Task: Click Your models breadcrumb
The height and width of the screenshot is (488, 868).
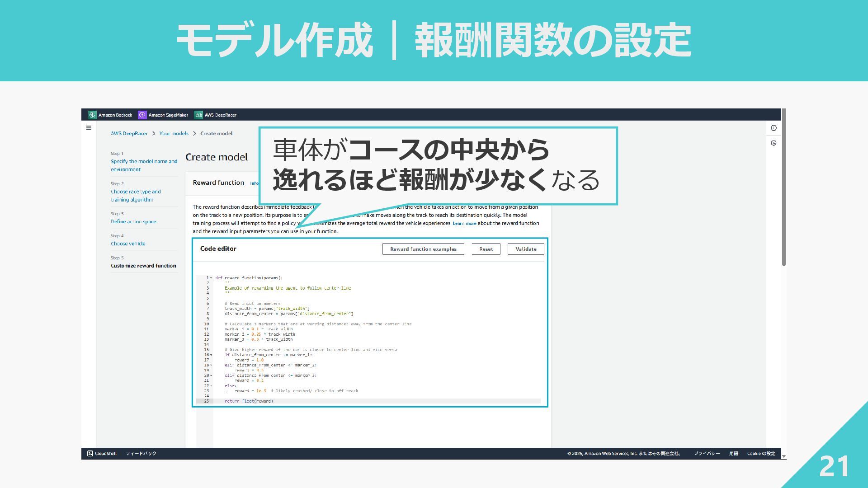Action: pyautogui.click(x=174, y=133)
